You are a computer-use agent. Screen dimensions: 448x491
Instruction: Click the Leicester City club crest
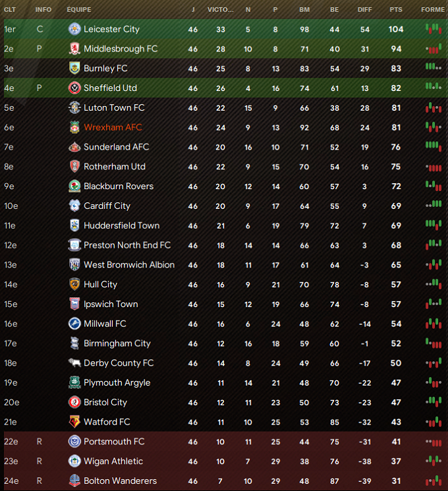[x=74, y=29]
